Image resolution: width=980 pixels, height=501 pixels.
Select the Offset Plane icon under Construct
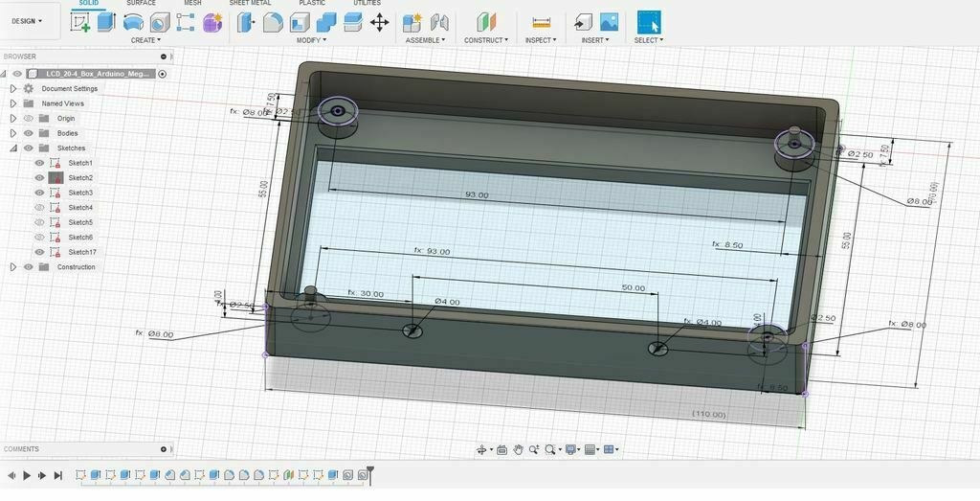486,22
